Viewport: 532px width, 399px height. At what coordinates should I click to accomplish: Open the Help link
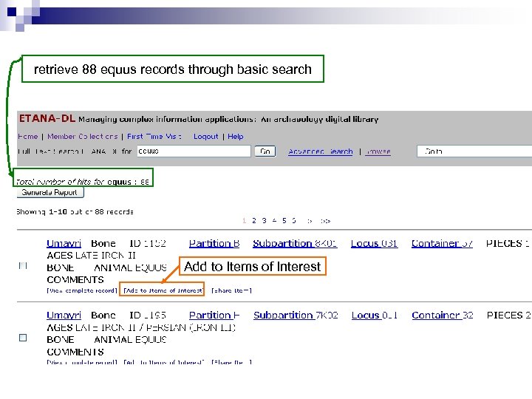click(x=236, y=137)
